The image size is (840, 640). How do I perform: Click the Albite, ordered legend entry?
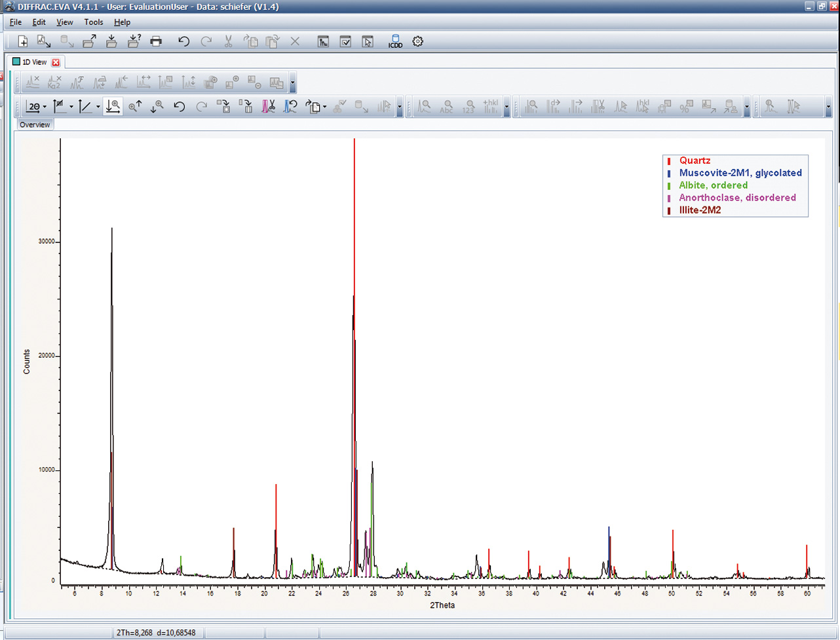click(x=713, y=185)
